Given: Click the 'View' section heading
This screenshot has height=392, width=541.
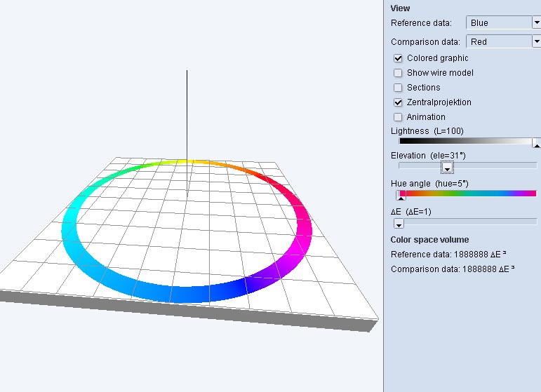Looking at the screenshot, I should point(400,8).
